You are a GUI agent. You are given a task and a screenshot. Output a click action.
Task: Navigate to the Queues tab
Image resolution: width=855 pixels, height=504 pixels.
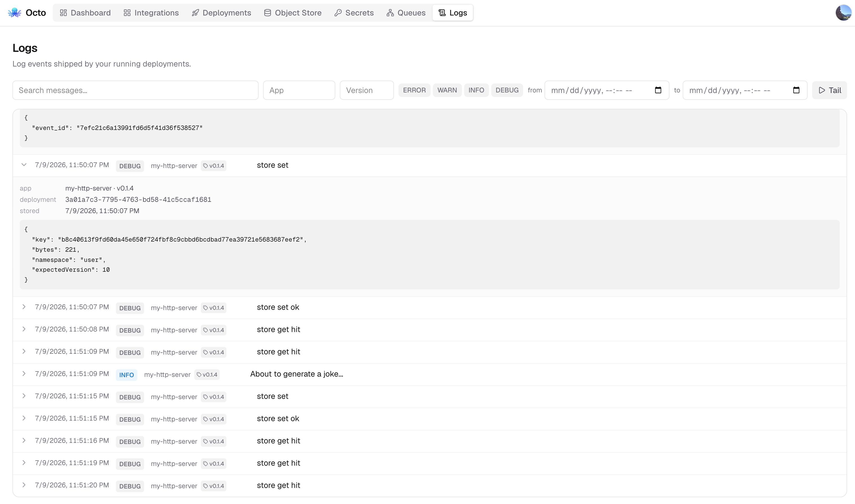pos(406,13)
